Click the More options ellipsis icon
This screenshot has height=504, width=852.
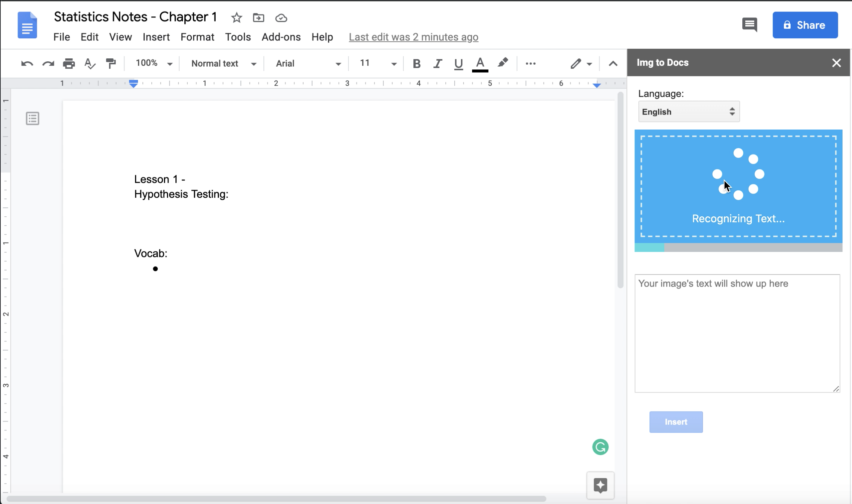(530, 64)
